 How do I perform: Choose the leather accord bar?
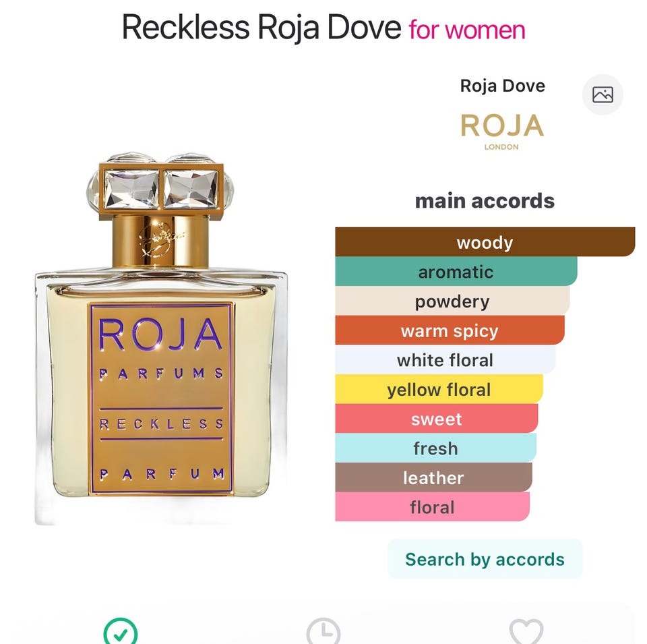[x=433, y=477]
